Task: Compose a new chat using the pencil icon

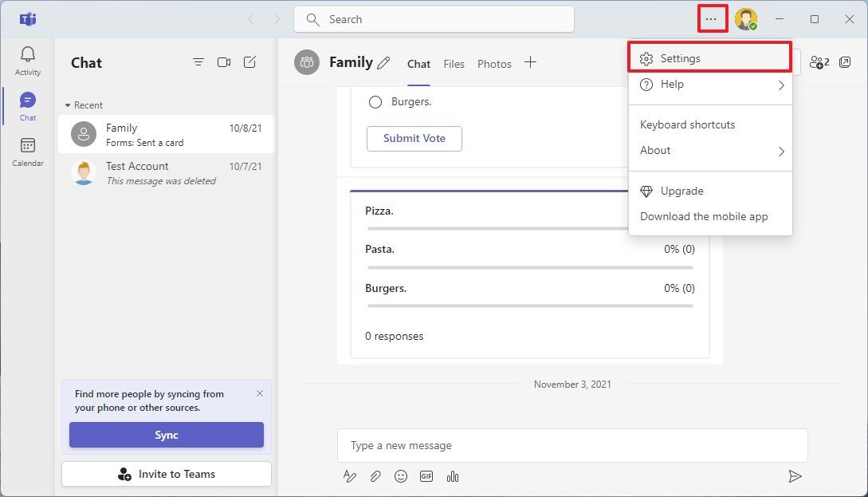Action: coord(249,62)
